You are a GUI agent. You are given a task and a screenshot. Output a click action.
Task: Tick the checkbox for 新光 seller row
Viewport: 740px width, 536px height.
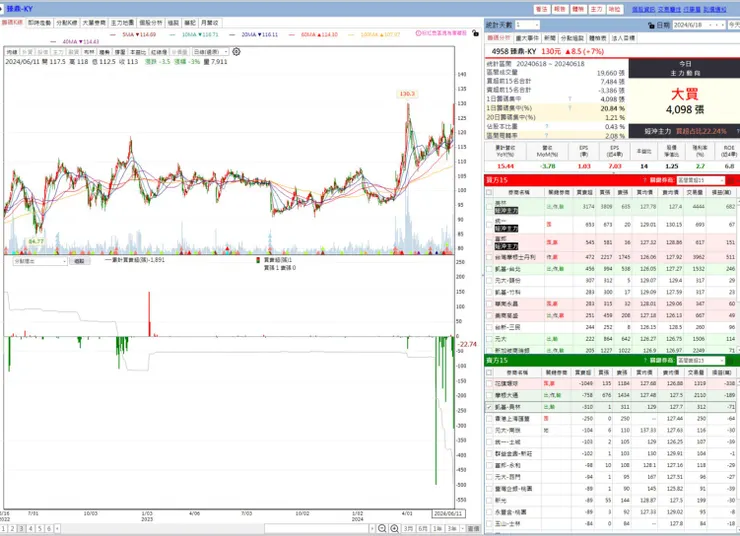[x=489, y=501]
